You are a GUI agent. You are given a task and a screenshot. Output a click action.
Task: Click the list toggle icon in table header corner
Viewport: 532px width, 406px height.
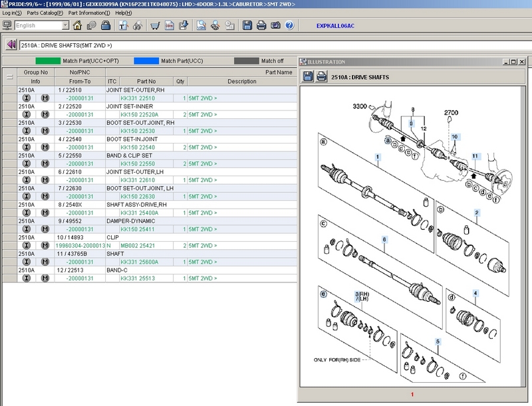[x=9, y=76]
